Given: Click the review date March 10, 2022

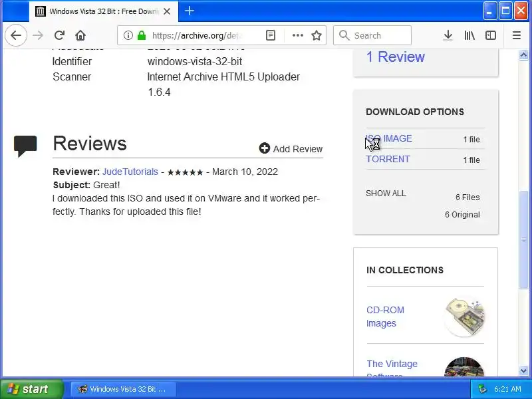Looking at the screenshot, I should tap(245, 172).
